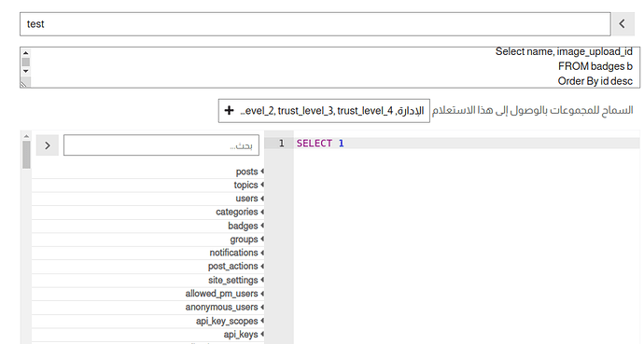Expand the post_actions table schema

coord(147,266)
